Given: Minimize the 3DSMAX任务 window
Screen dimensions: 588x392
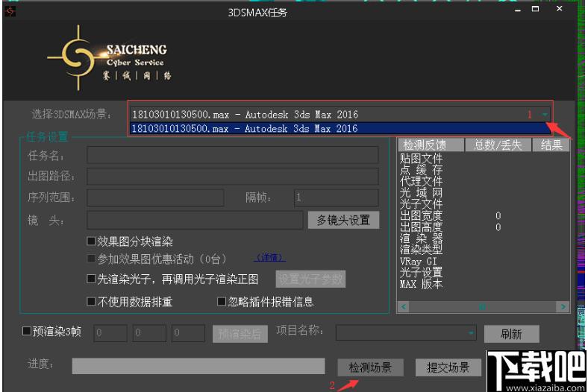Looking at the screenshot, I should point(518,10).
